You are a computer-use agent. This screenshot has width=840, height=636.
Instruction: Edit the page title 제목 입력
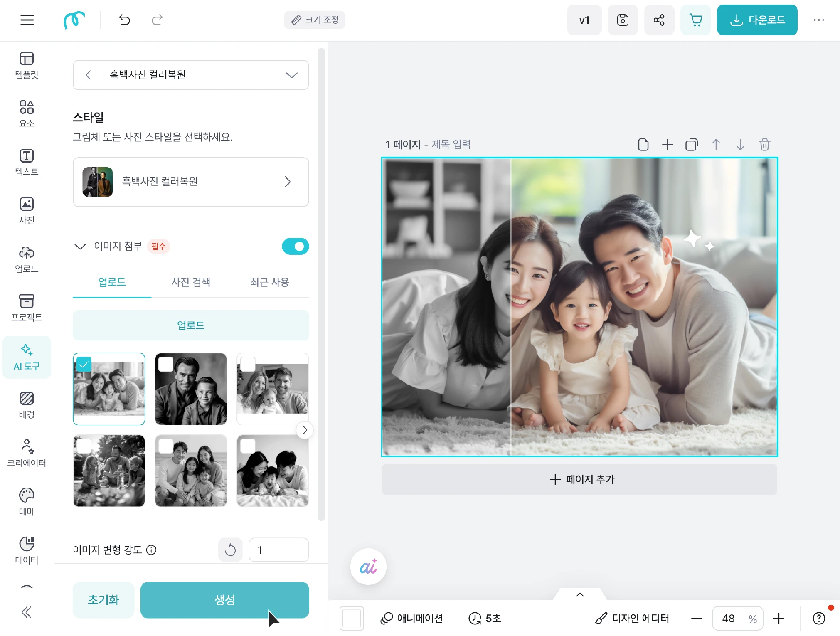click(x=451, y=144)
